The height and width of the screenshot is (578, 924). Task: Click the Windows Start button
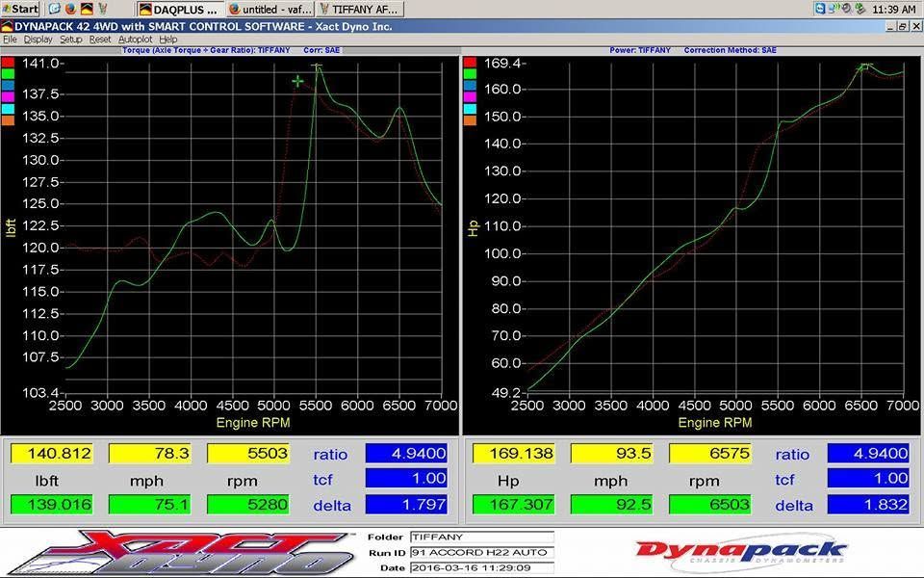(20, 9)
